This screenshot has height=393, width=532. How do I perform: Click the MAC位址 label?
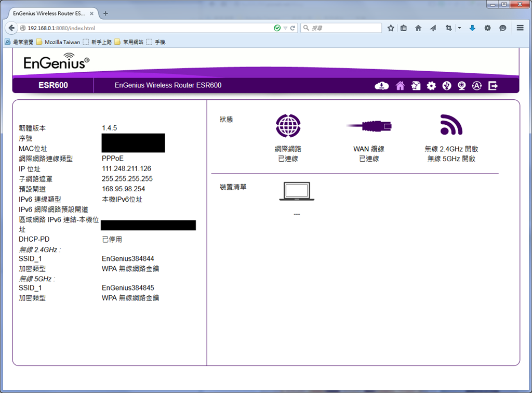tap(33, 148)
